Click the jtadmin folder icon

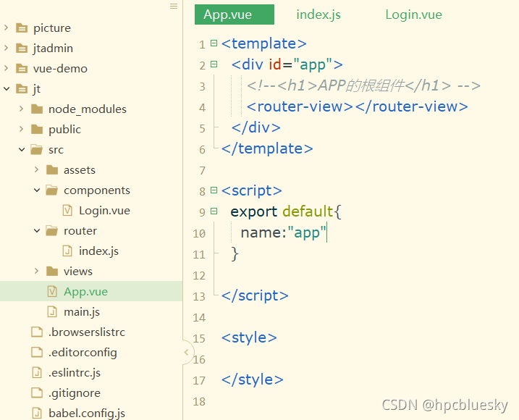tap(22, 49)
